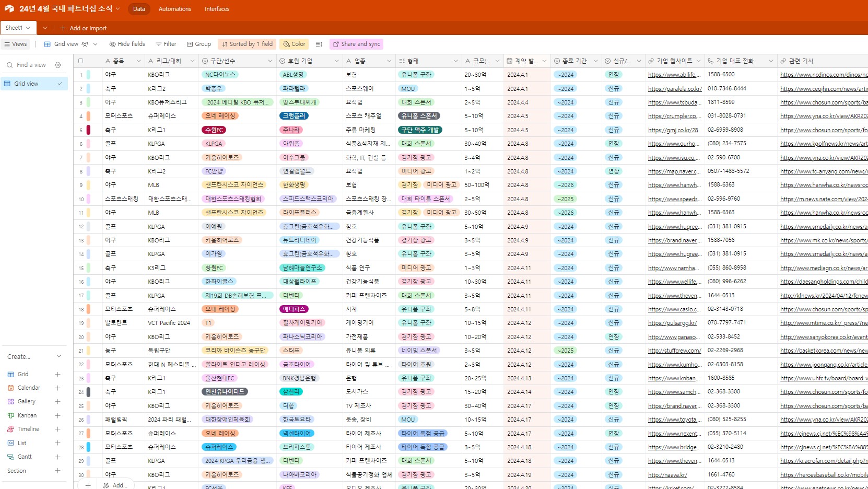Add a new Gallery view

pyautogui.click(x=57, y=402)
